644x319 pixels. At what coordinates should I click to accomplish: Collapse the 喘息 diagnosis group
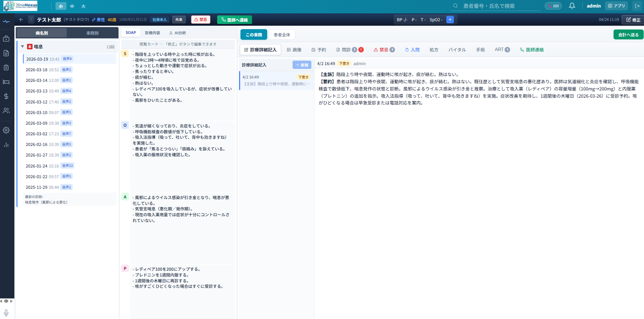23,47
